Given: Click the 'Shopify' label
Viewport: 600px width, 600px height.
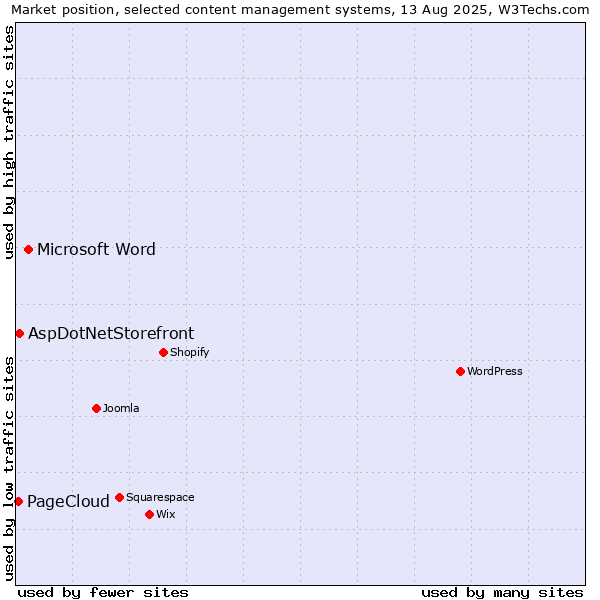Looking at the screenshot, I should [189, 352].
